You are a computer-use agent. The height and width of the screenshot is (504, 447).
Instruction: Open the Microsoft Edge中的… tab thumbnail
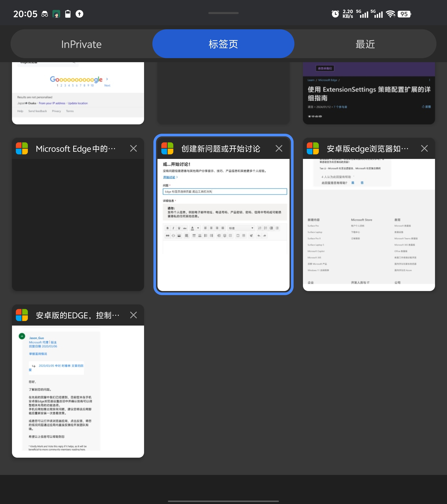(78, 224)
